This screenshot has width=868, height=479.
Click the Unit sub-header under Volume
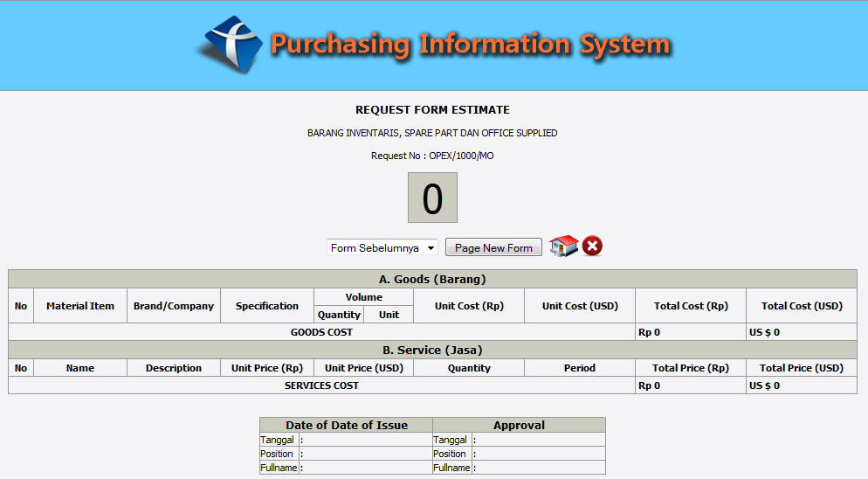pyautogui.click(x=389, y=315)
